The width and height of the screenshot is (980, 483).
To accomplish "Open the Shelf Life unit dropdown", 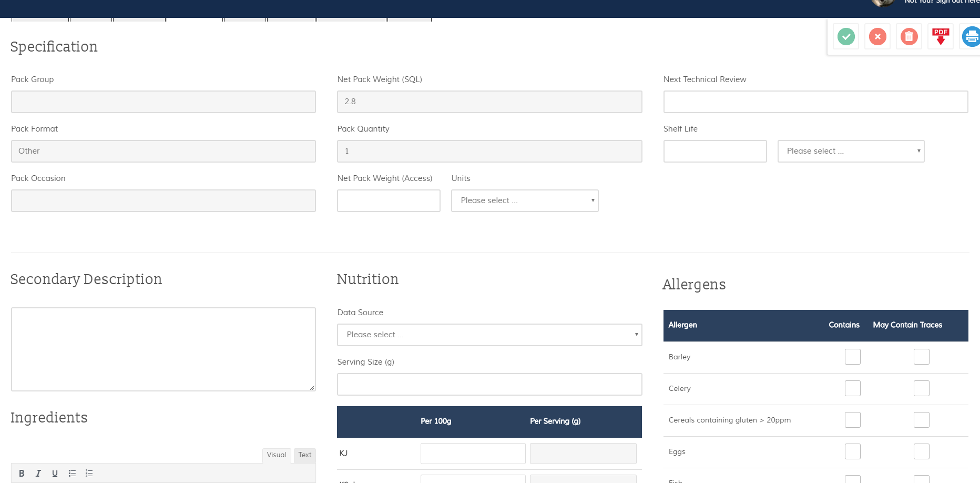I will (851, 151).
